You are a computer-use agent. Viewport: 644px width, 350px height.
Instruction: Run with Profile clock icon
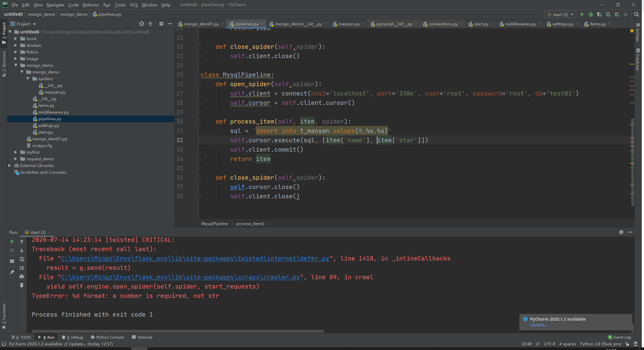(x=608, y=14)
